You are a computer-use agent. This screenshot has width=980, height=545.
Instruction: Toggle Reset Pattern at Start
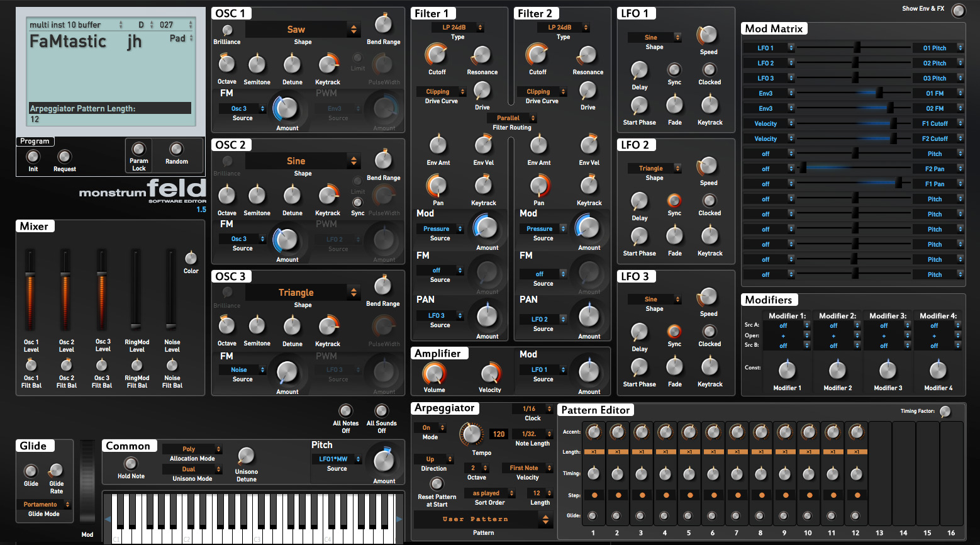click(437, 484)
